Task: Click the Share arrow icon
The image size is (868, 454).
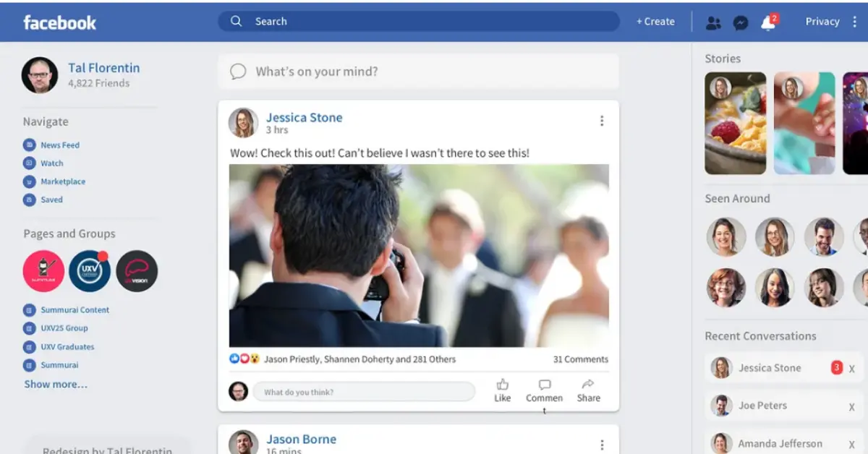Action: tap(588, 385)
